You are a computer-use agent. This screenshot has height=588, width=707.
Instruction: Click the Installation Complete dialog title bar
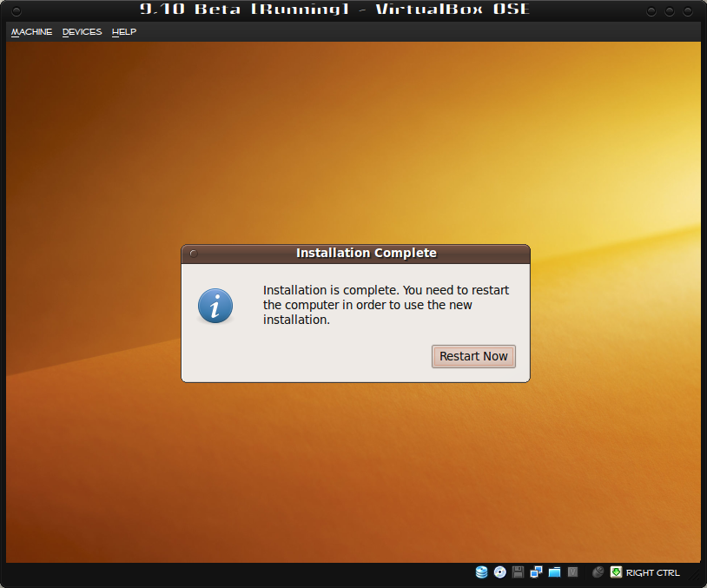[356, 254]
